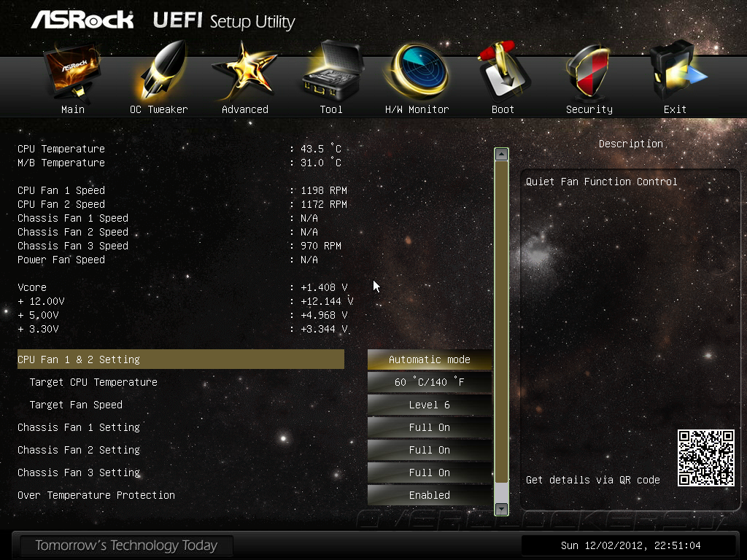Click the Vcore label
747x560 pixels.
tap(32, 287)
